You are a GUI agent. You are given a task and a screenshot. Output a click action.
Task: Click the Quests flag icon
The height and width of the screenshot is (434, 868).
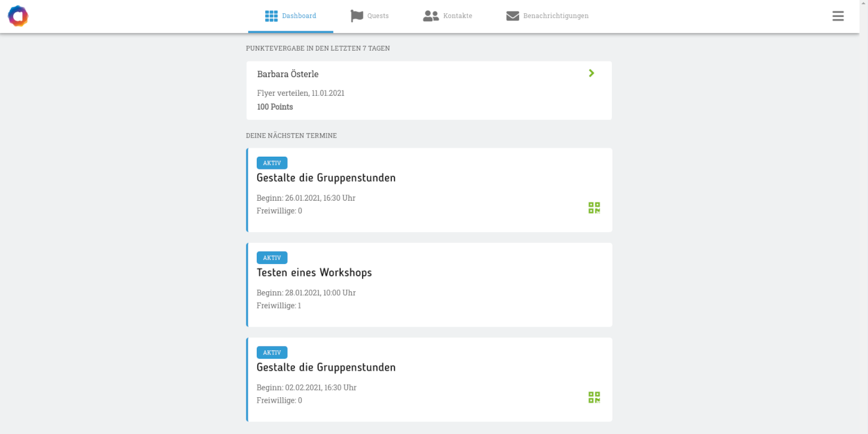pyautogui.click(x=357, y=16)
